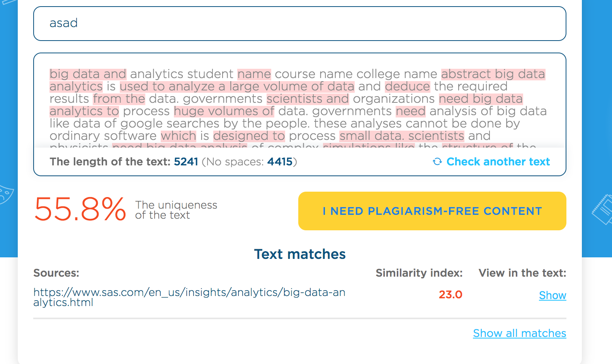Click the notebook icon on right blue margin
Screen dimensions: 612x364
click(x=602, y=209)
